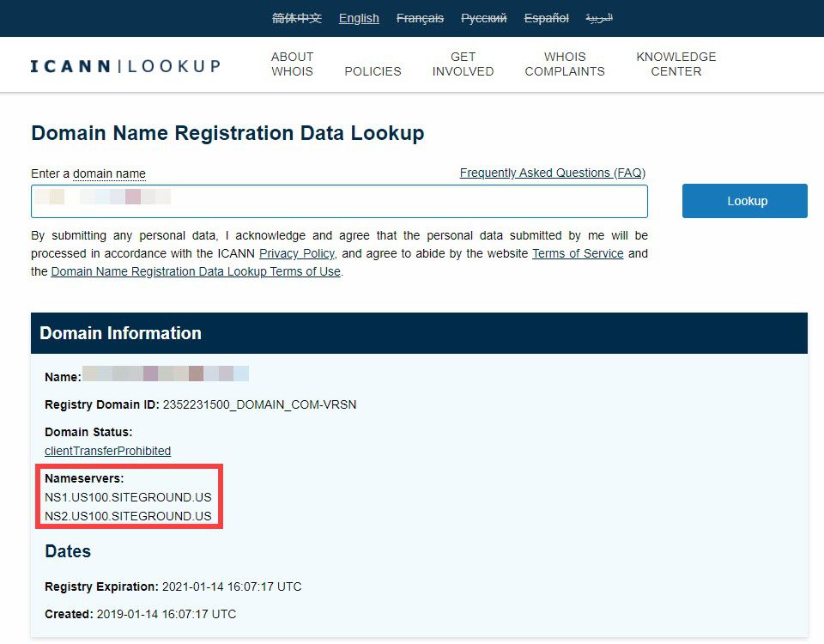Open the Data Lookup Terms of Use
The image size is (824, 644).
pos(197,271)
